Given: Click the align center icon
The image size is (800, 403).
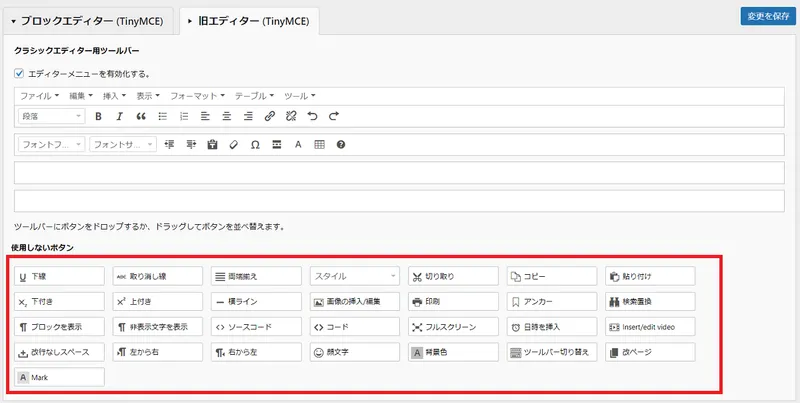Looking at the screenshot, I should click(x=227, y=116).
